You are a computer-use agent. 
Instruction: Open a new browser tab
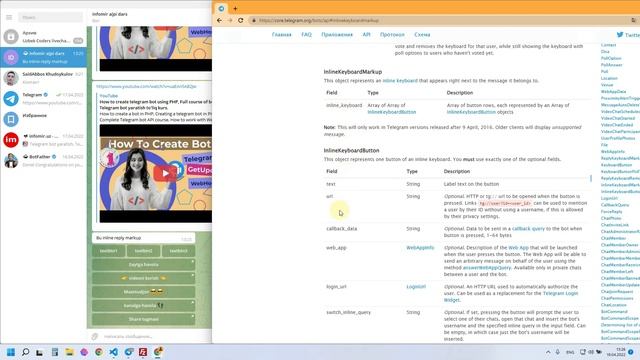(235, 8)
